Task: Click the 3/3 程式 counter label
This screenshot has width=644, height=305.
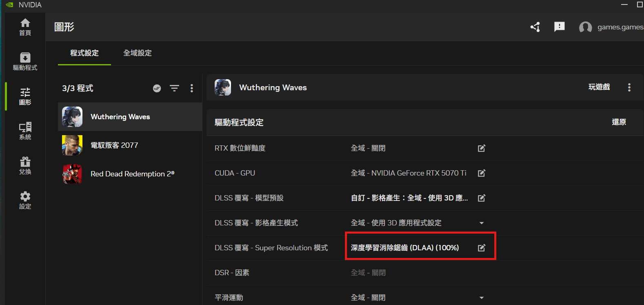Action: pyautogui.click(x=78, y=88)
